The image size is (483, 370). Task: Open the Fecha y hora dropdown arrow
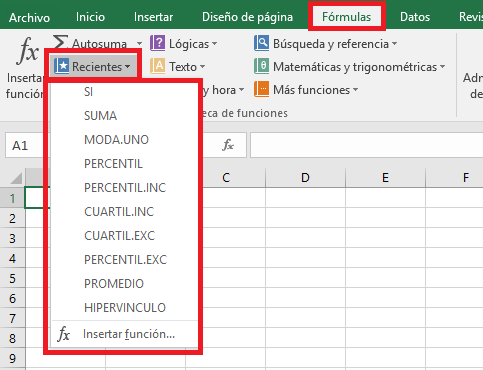coord(241,90)
